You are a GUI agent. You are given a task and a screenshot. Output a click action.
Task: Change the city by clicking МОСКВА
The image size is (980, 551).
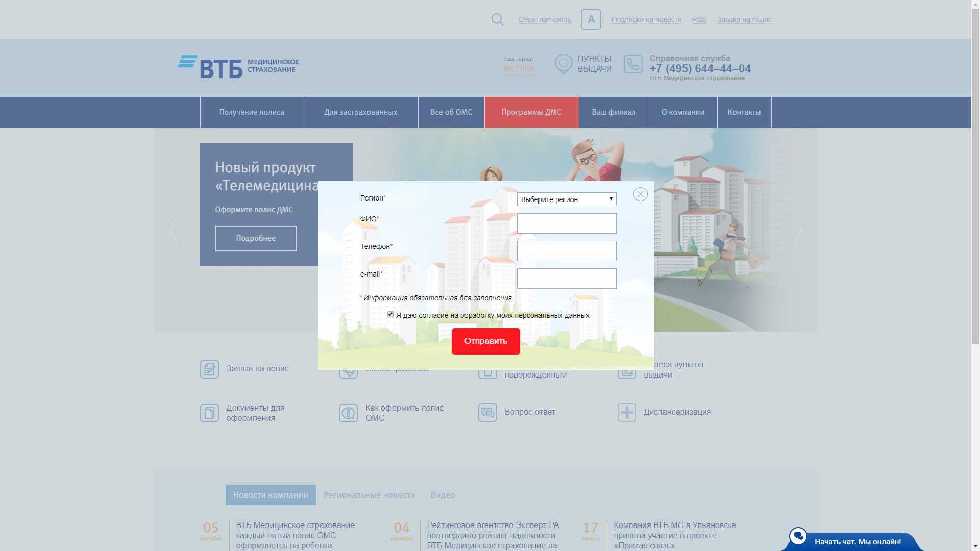click(x=519, y=69)
